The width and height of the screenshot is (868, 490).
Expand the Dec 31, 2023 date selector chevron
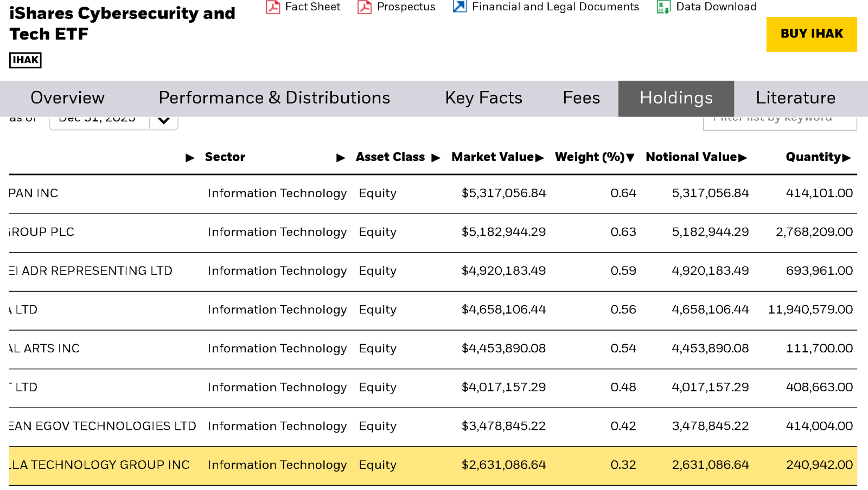pyautogui.click(x=163, y=120)
